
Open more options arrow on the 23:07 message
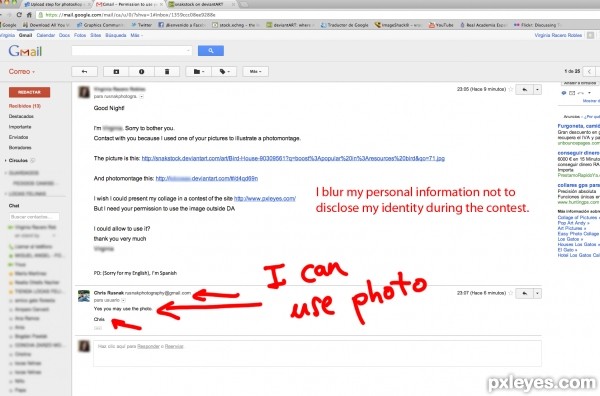click(538, 293)
